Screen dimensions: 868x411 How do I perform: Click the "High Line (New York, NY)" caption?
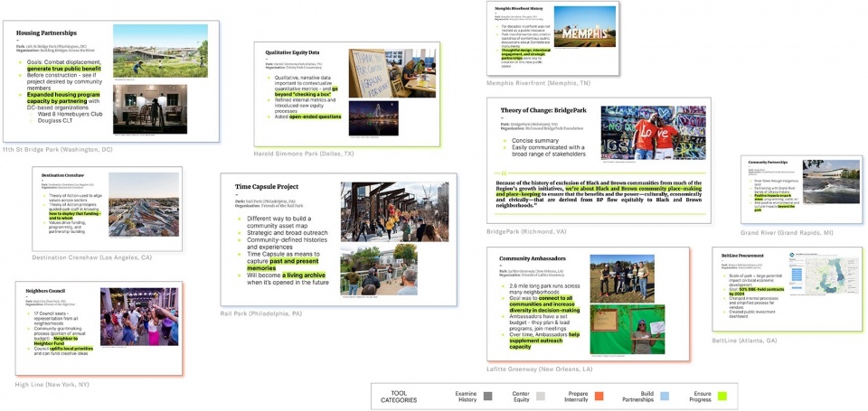point(52,385)
